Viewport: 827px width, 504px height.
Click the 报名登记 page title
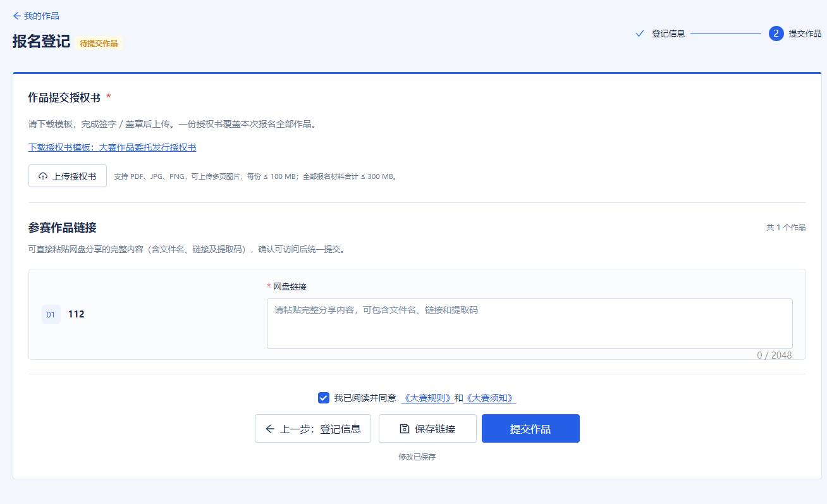(x=41, y=42)
